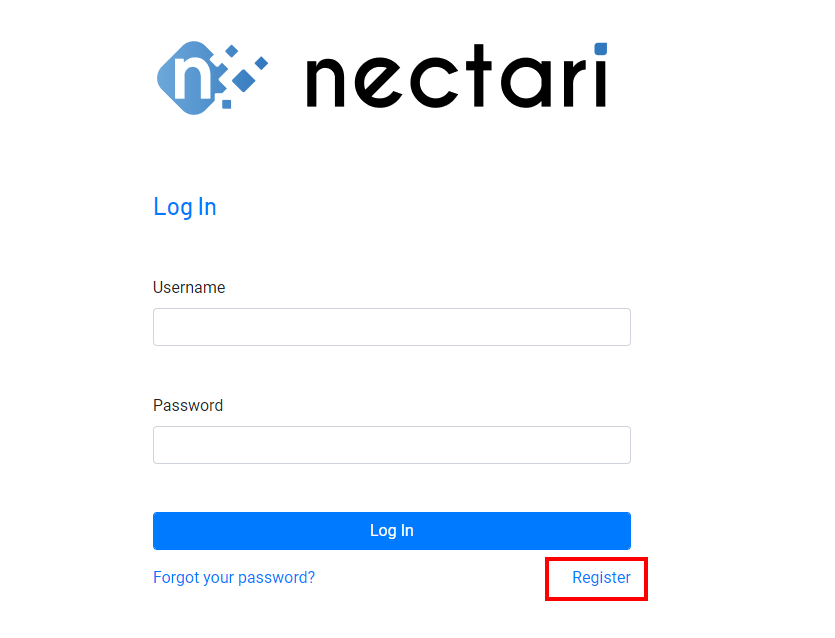The height and width of the screenshot is (638, 835).
Task: Click the white letter n inside the logo
Action: click(x=193, y=78)
